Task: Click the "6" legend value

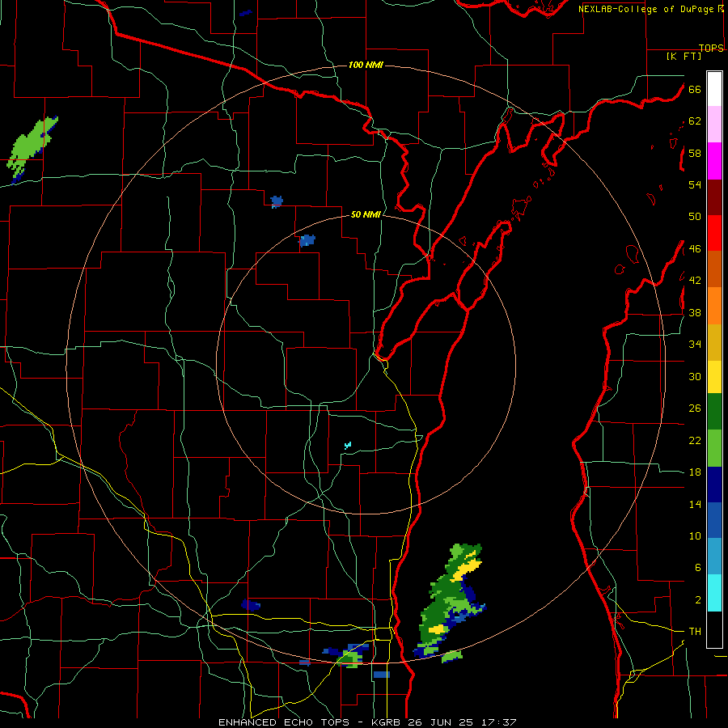Action: click(x=697, y=567)
